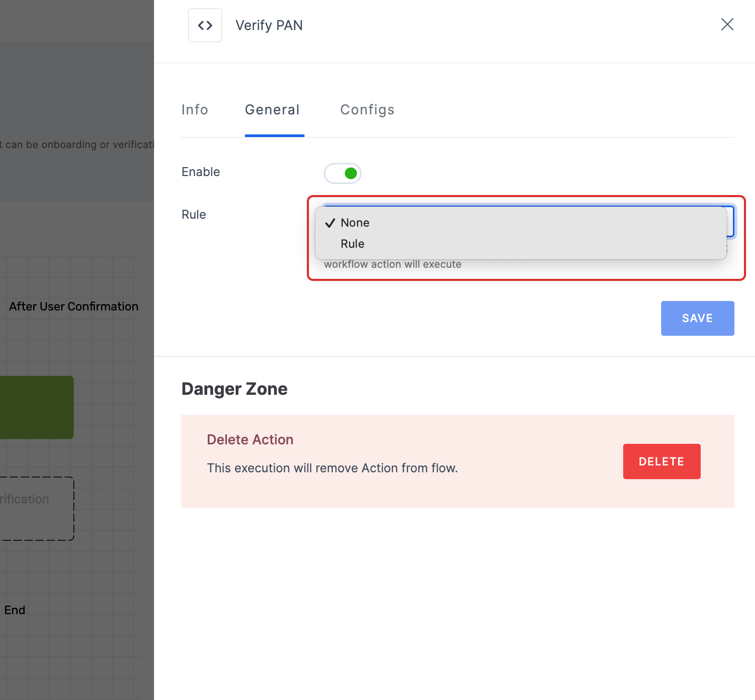Select None in the Rule dropdown

click(521, 223)
